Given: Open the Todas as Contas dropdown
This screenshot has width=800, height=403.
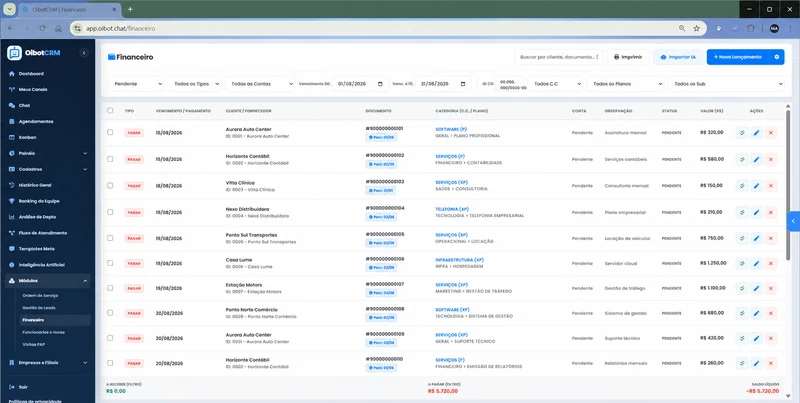Looking at the screenshot, I should click(260, 84).
